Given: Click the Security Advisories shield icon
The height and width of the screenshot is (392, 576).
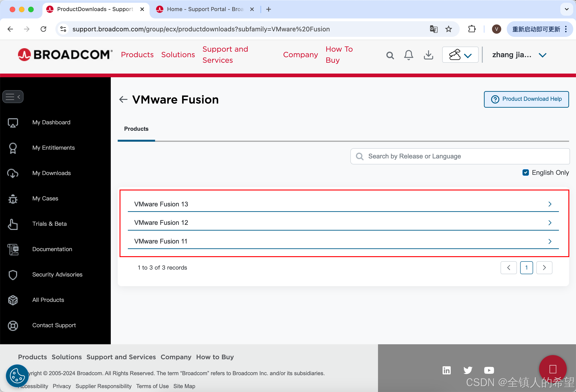Looking at the screenshot, I should coord(13,275).
